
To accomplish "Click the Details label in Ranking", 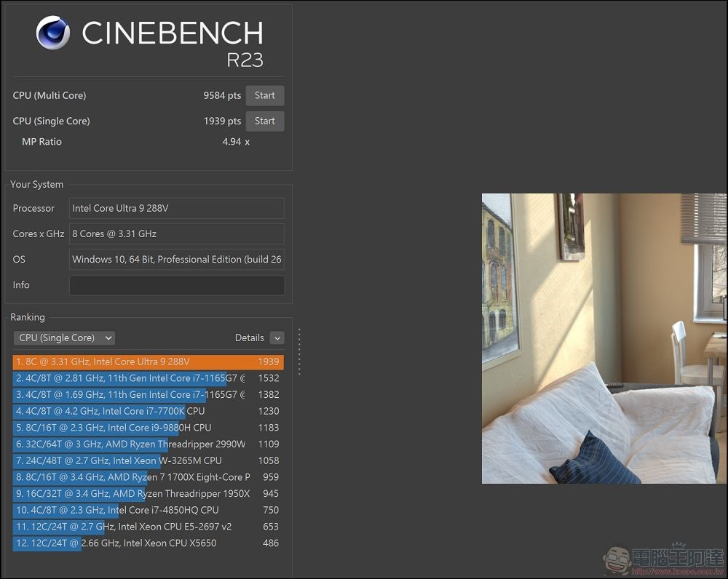I will click(x=249, y=338).
